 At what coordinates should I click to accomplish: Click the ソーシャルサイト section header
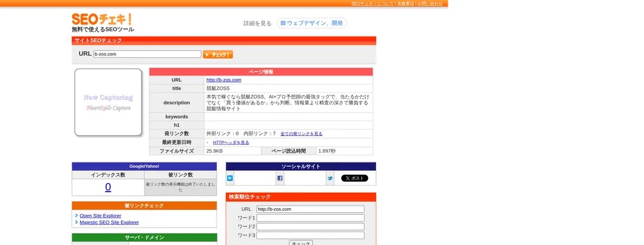[301, 166]
